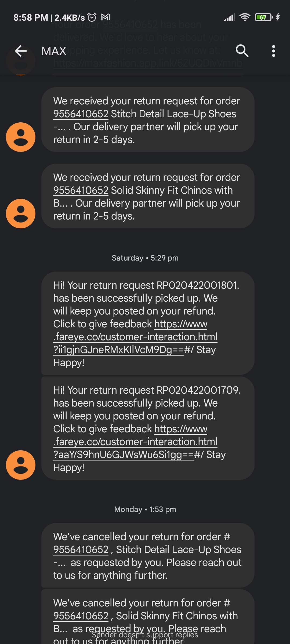Open order number link in Skinny Chinos request
This screenshot has width=290, height=644.
[x=81, y=191]
